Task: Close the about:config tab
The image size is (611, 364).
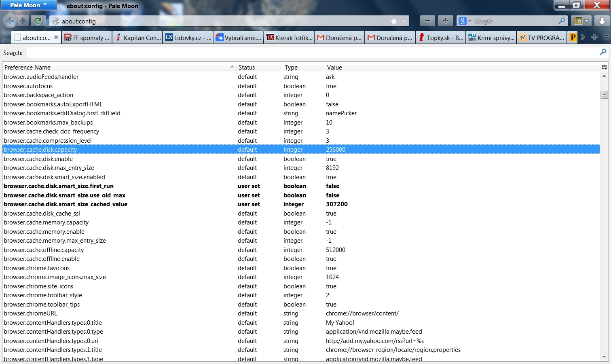Action: pos(56,37)
